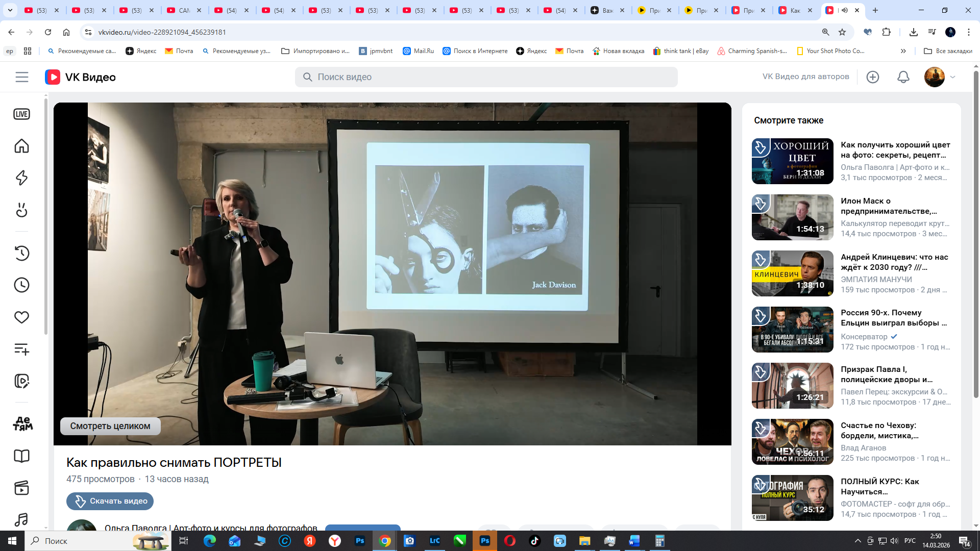Click the upload video plus icon
The height and width of the screenshot is (551, 980).
coord(873,77)
